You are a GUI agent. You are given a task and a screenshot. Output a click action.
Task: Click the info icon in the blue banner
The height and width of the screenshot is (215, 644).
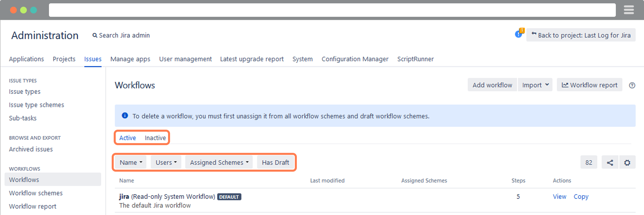point(124,116)
